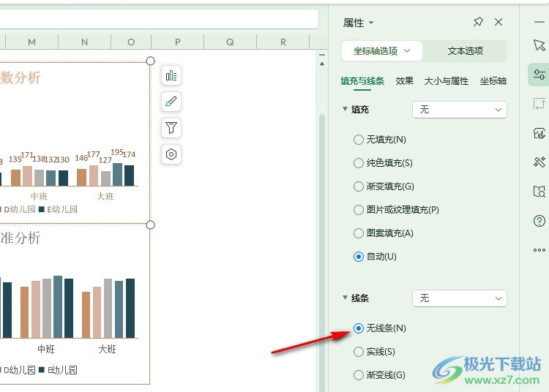Screen dimensions: 549x392
Task: Switch to the 坐标轴 tab
Action: pyautogui.click(x=493, y=81)
